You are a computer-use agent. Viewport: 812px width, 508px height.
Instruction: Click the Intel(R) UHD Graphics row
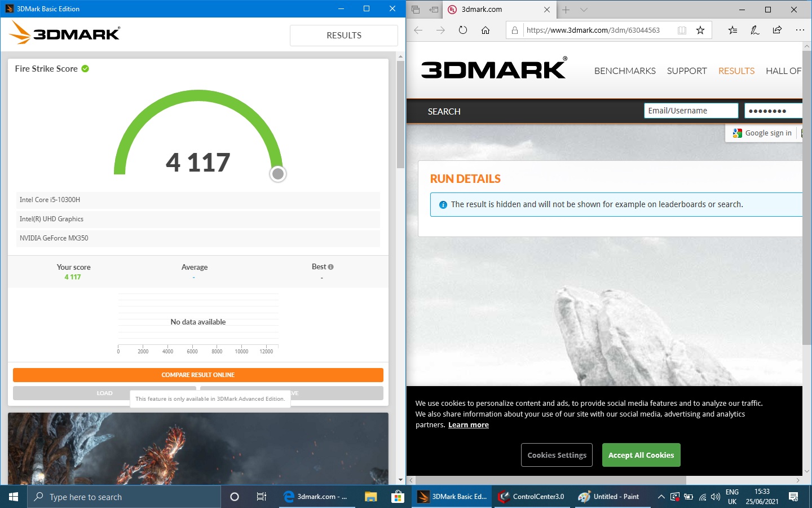[x=198, y=219]
